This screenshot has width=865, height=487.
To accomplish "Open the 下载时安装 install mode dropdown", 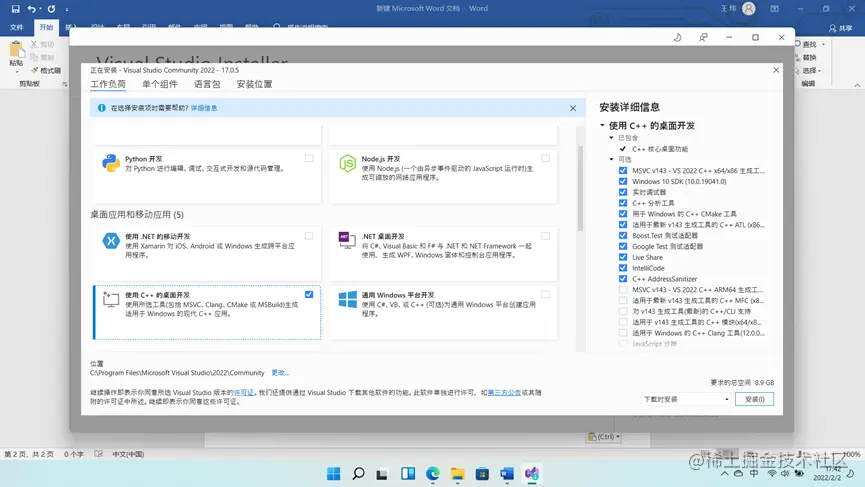I will click(686, 399).
